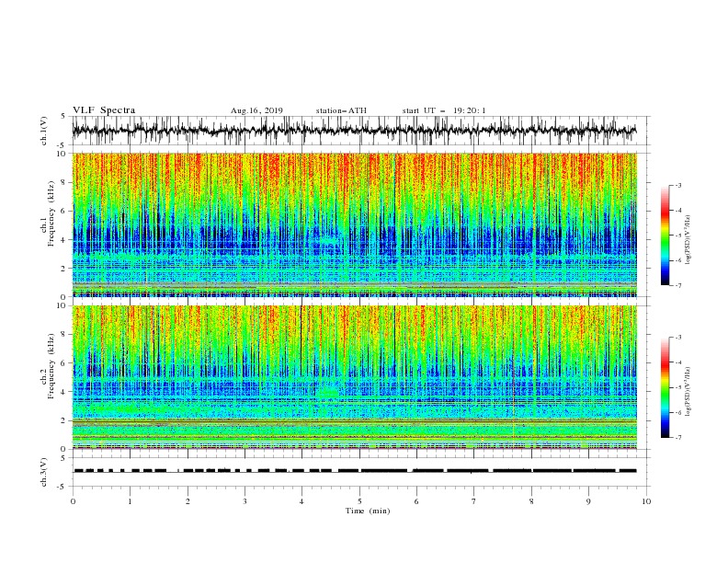Screen dimensions: 728x563
Task: Click the ch.1 spectrogram panel
Action: [x=354, y=224]
